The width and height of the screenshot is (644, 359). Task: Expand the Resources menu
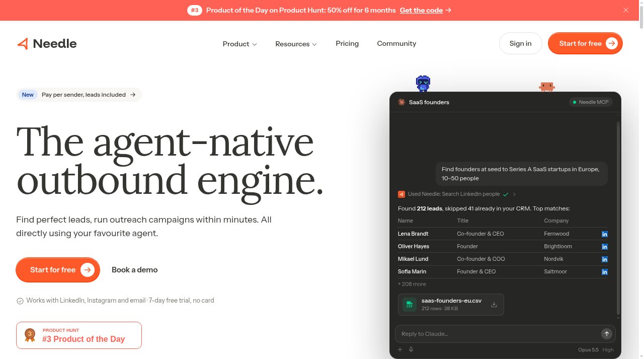[x=296, y=44]
